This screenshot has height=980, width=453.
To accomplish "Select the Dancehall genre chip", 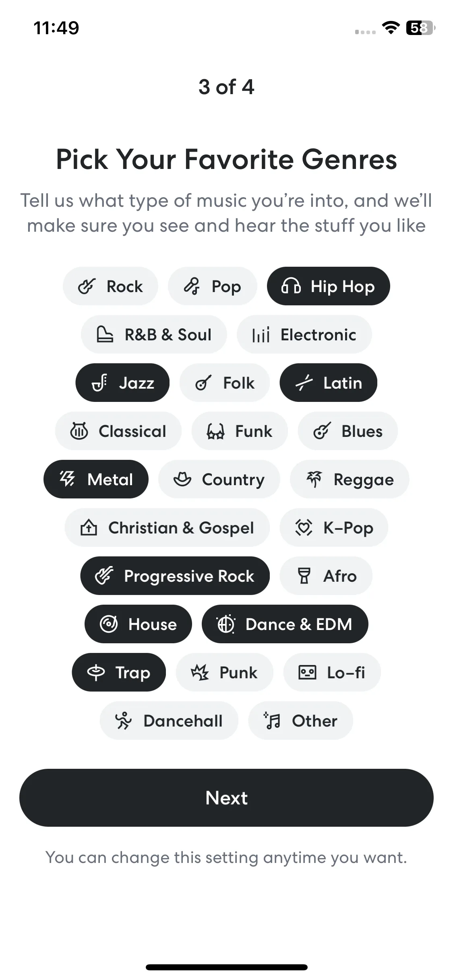I will (x=169, y=721).
